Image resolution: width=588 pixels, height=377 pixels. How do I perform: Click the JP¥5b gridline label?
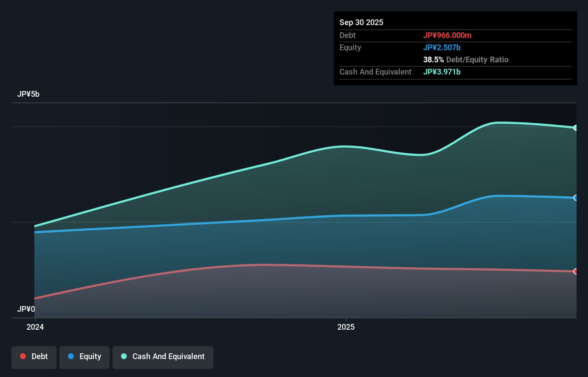(29, 94)
